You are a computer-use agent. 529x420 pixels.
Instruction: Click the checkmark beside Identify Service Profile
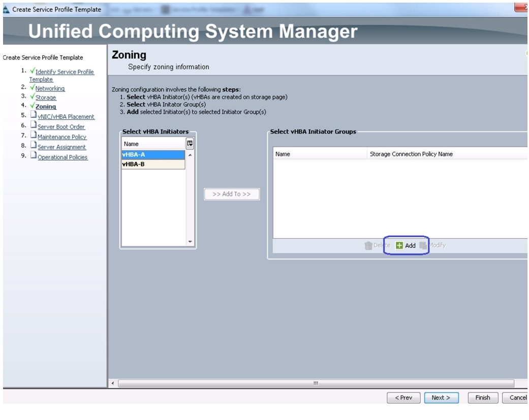pyautogui.click(x=33, y=71)
